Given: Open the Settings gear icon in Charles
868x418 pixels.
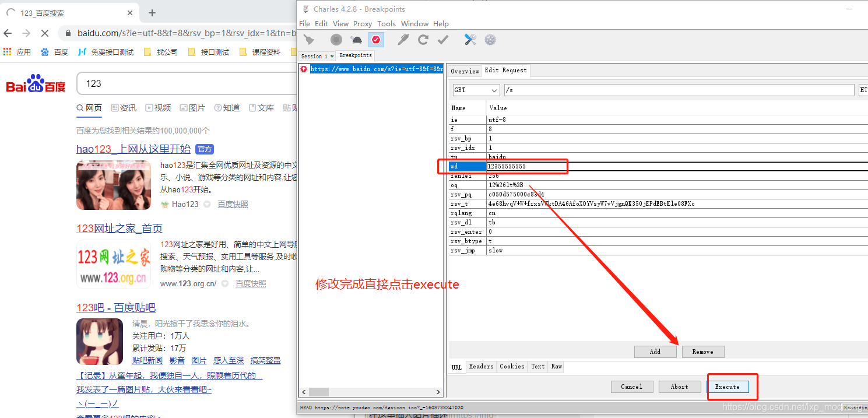Looking at the screenshot, I should pos(490,40).
